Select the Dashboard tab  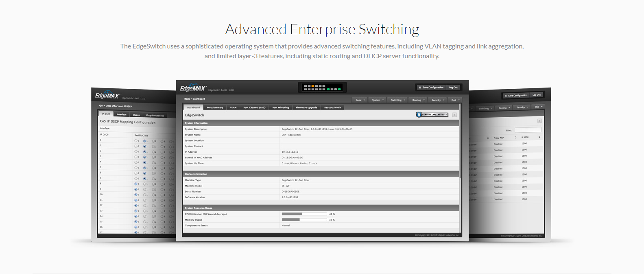click(193, 107)
